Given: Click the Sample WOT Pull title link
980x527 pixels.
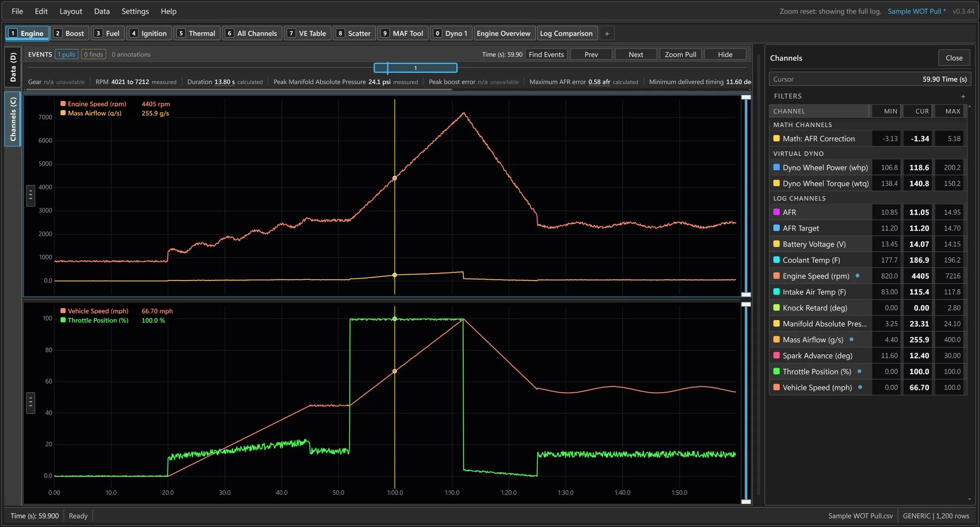Looking at the screenshot, I should coord(916,11).
